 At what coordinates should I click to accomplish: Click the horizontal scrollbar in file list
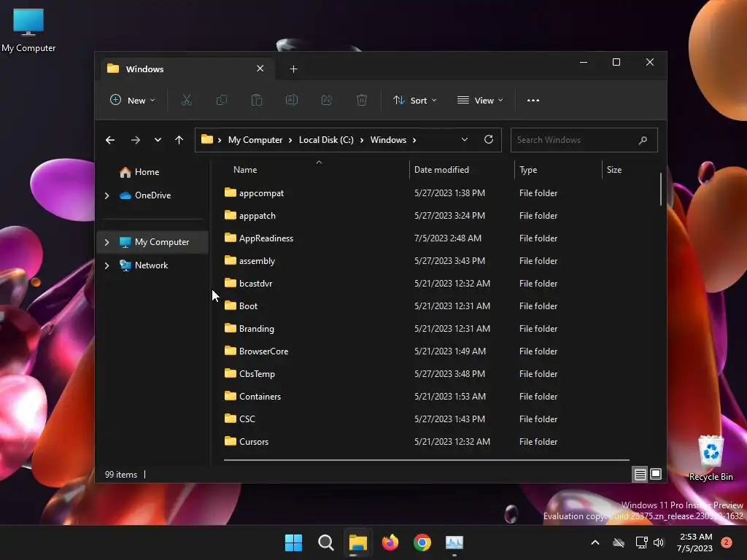(426, 460)
